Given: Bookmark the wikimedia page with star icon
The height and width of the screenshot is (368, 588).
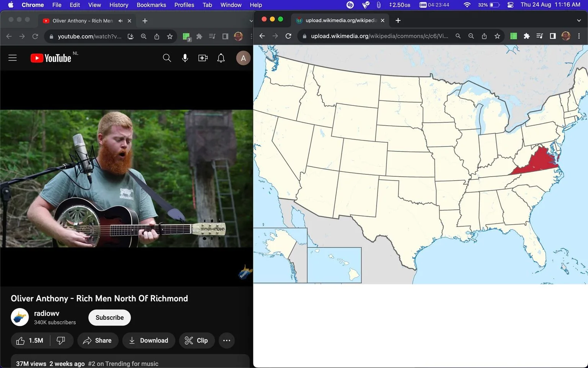Looking at the screenshot, I should pos(497,36).
